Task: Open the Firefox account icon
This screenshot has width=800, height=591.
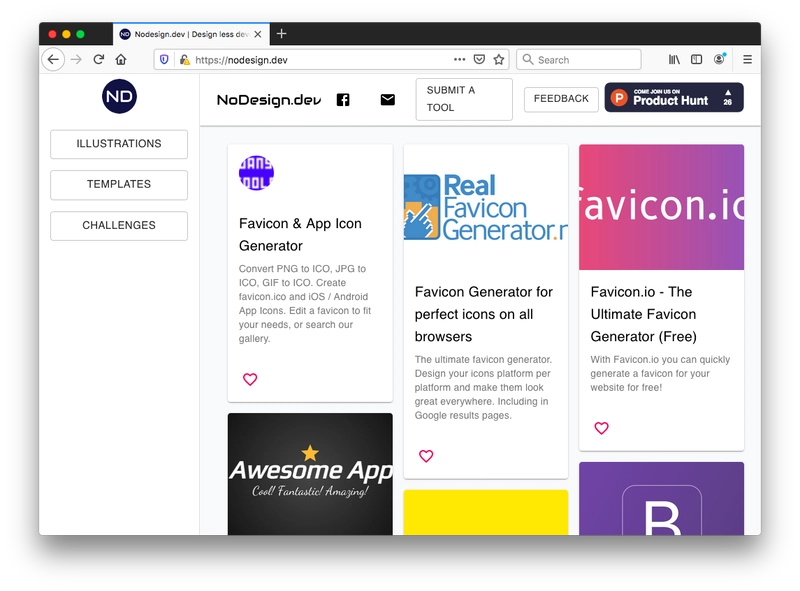Action: click(719, 59)
